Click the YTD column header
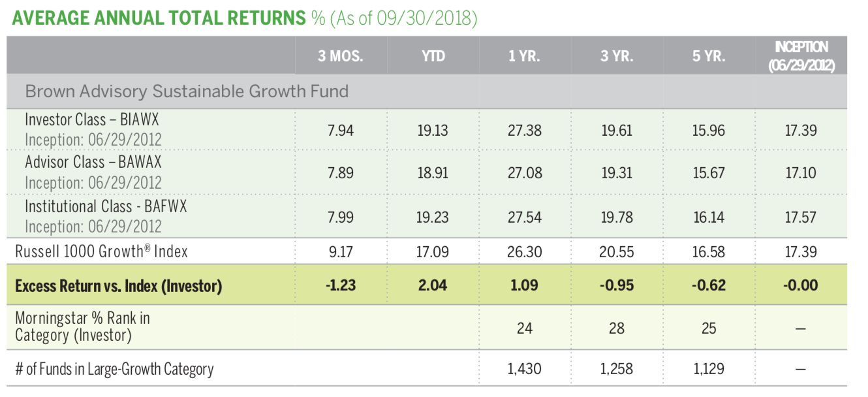The height and width of the screenshot is (397, 868). (433, 56)
